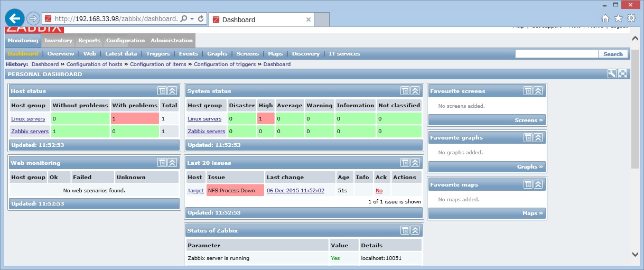Open address bar dropdown arrow
644x270 pixels.
tap(192, 18)
